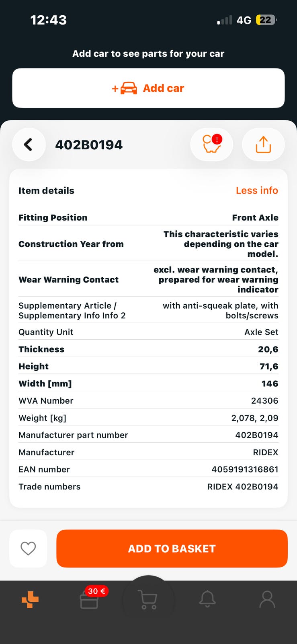Collapse details with Less info
This screenshot has height=644, width=297.
tap(257, 190)
